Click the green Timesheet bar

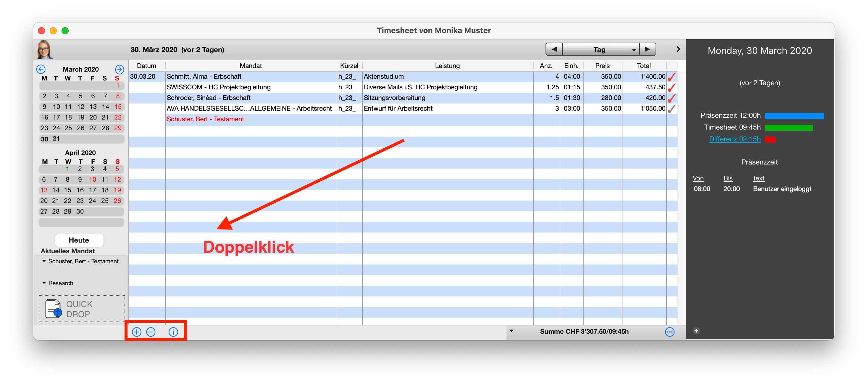coord(788,128)
